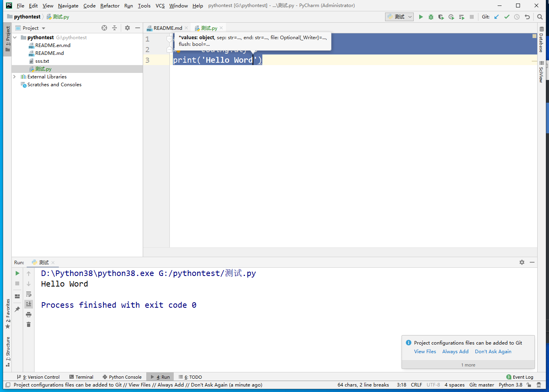Click View Files link in notification
This screenshot has width=549, height=392.
click(425, 352)
